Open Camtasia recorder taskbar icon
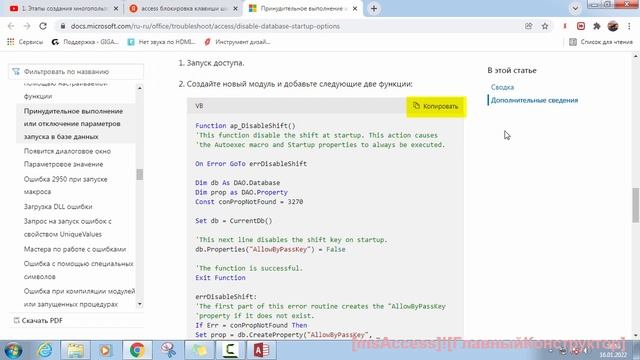The height and width of the screenshot is (360, 640). click(230, 350)
